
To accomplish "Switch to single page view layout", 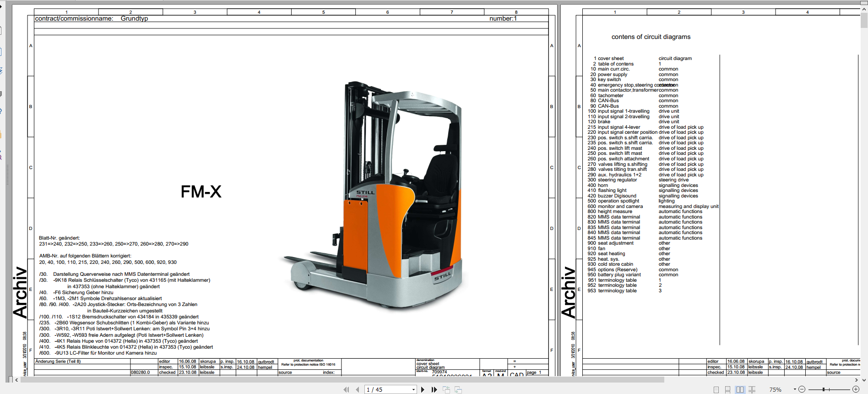I will coord(716,390).
